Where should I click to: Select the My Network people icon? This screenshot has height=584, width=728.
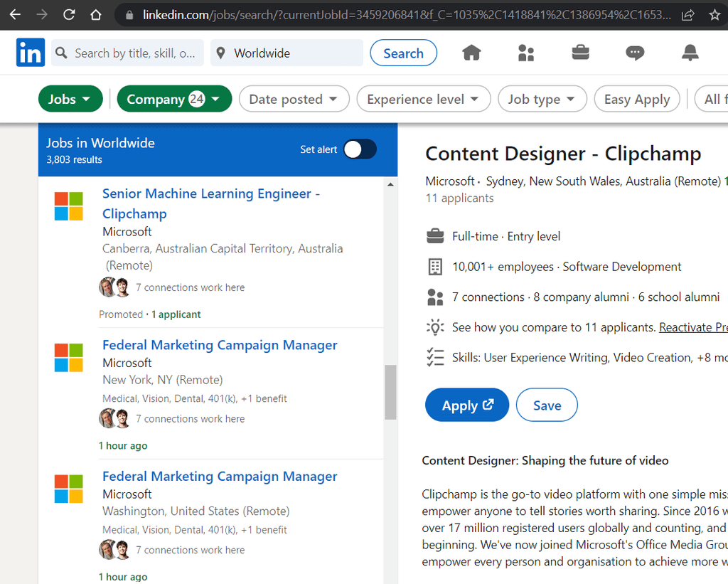pyautogui.click(x=525, y=52)
